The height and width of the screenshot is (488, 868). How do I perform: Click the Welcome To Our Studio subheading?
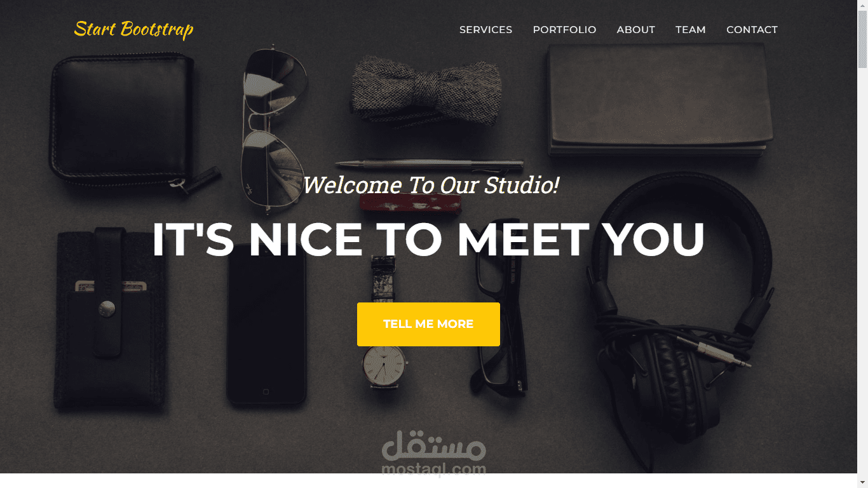[430, 185]
